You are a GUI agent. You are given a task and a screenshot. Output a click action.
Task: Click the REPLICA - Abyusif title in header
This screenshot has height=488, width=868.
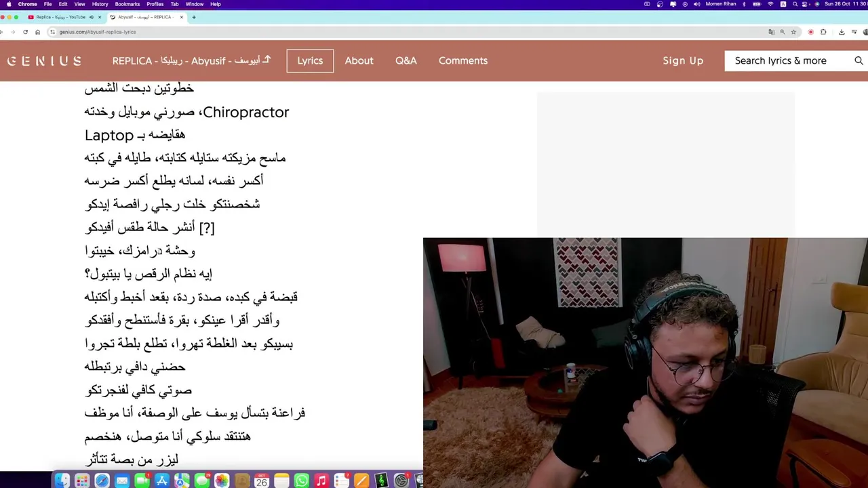[x=191, y=61]
